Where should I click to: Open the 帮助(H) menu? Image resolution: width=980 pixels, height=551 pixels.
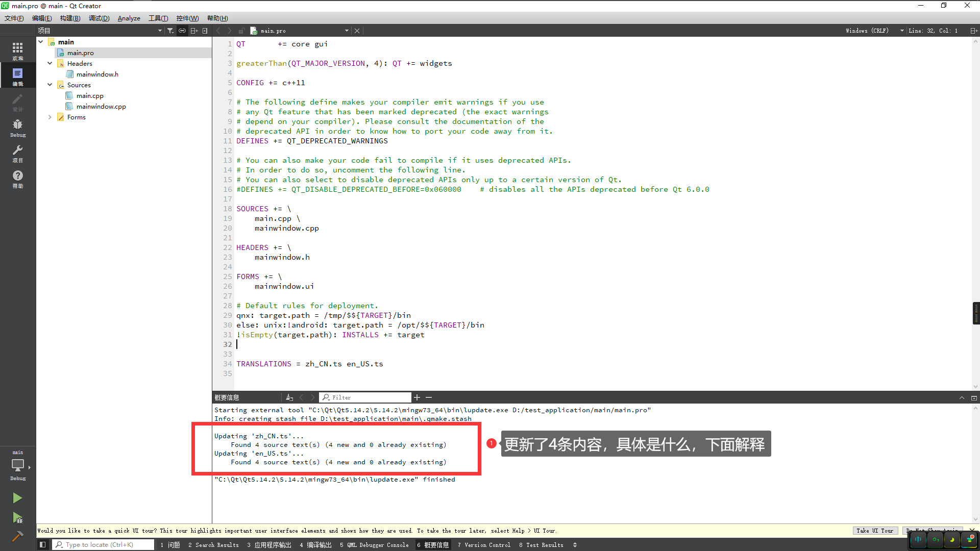click(217, 18)
